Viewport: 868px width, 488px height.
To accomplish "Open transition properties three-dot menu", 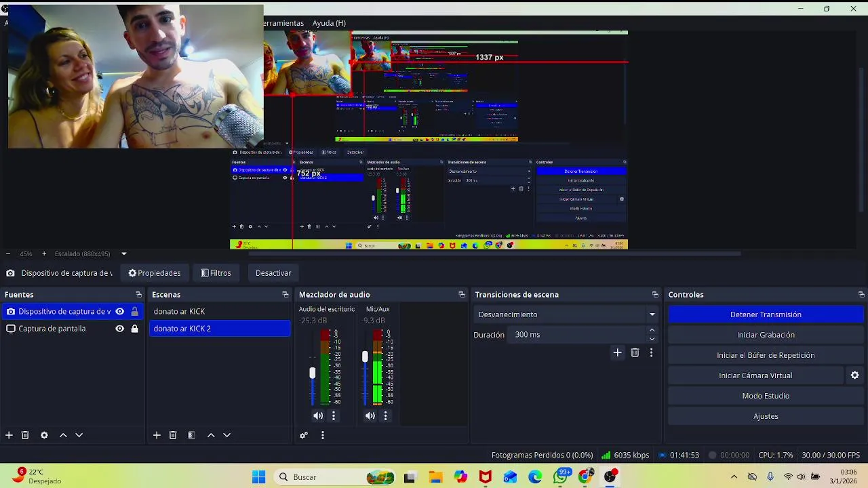I will pyautogui.click(x=651, y=352).
